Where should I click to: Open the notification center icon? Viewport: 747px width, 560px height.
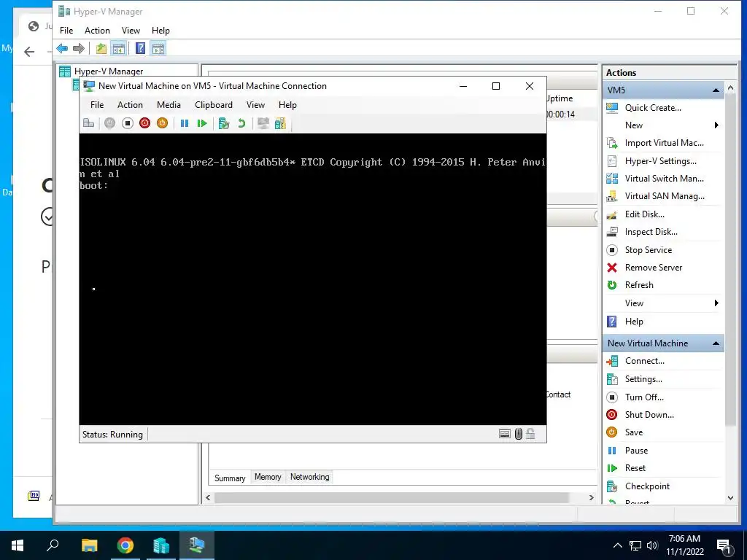tap(724, 545)
